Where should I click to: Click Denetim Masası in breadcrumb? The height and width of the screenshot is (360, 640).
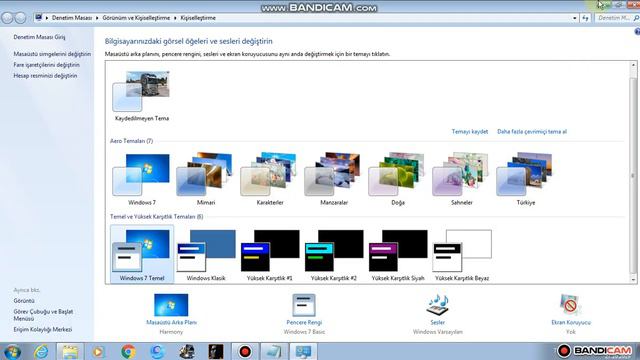[x=72, y=18]
